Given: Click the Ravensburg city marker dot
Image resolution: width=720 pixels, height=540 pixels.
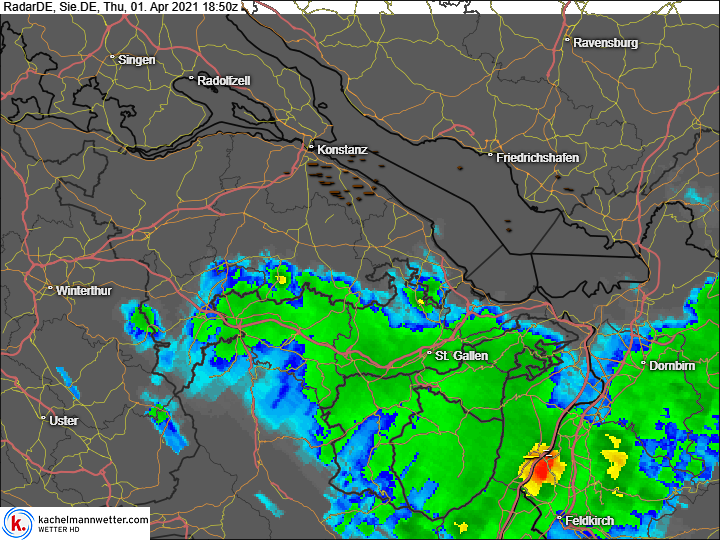Looking at the screenshot, I should [x=567, y=41].
